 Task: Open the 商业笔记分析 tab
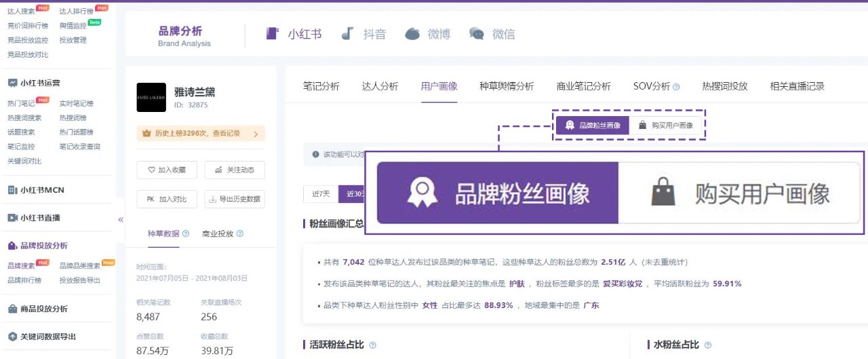point(584,86)
